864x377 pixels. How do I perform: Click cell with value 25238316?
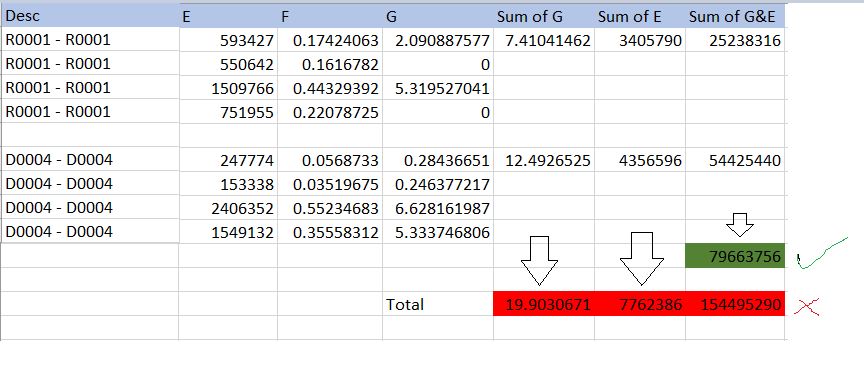(735, 40)
